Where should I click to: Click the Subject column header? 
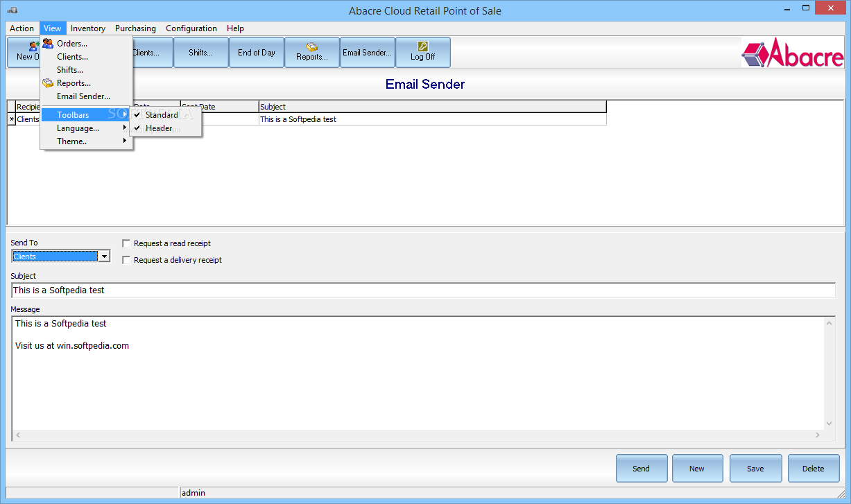433,107
